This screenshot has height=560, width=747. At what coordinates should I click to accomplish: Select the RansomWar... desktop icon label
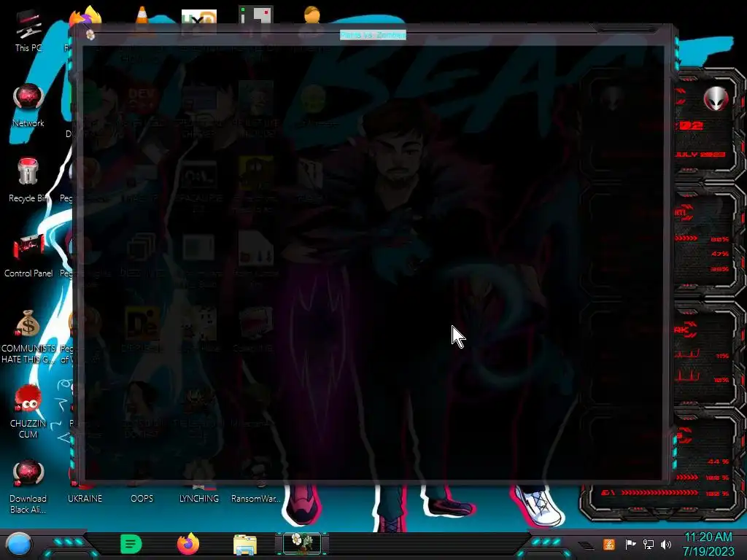[256, 499]
